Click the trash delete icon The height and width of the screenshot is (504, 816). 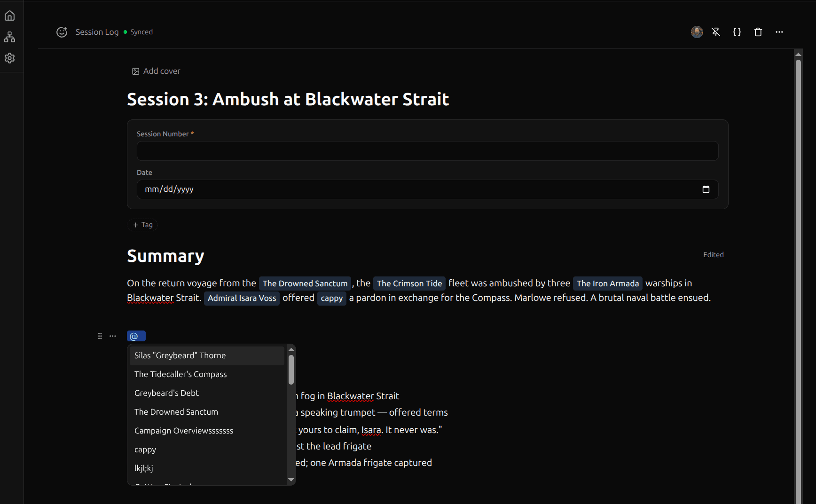[x=758, y=32]
